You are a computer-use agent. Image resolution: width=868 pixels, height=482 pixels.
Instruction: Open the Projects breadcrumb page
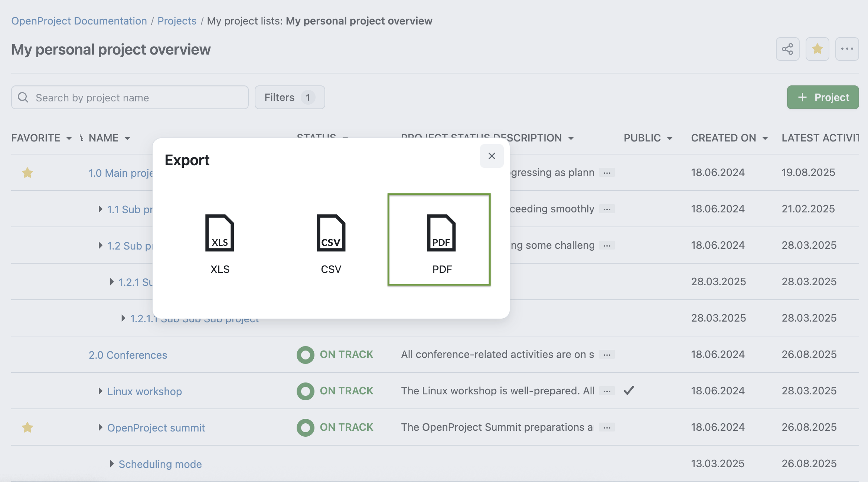click(x=177, y=21)
